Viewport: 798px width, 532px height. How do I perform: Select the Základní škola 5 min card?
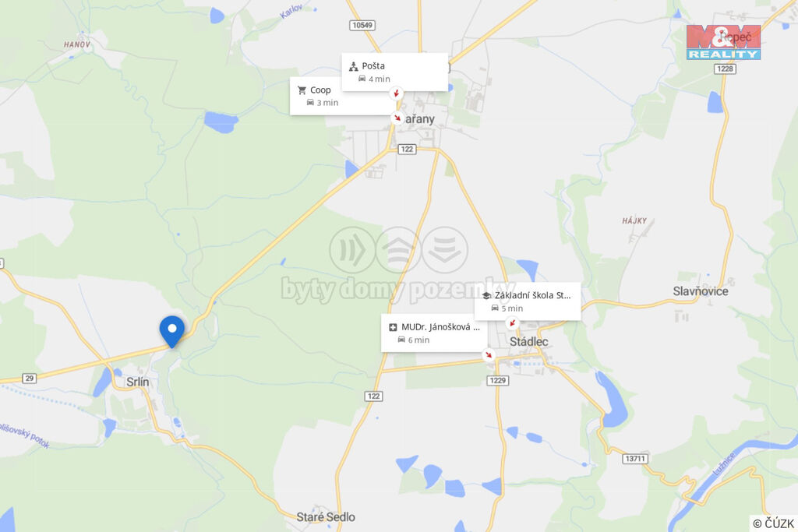tap(528, 301)
